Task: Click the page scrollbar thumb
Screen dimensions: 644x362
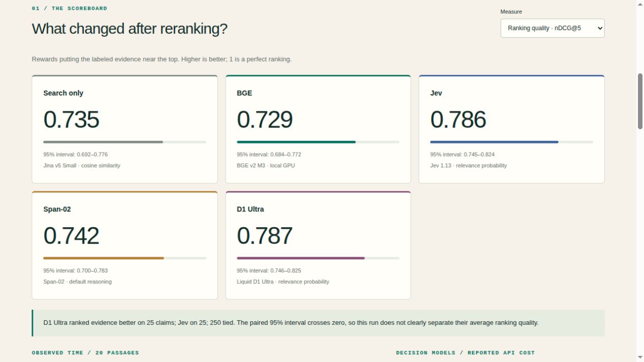Action: [x=640, y=101]
